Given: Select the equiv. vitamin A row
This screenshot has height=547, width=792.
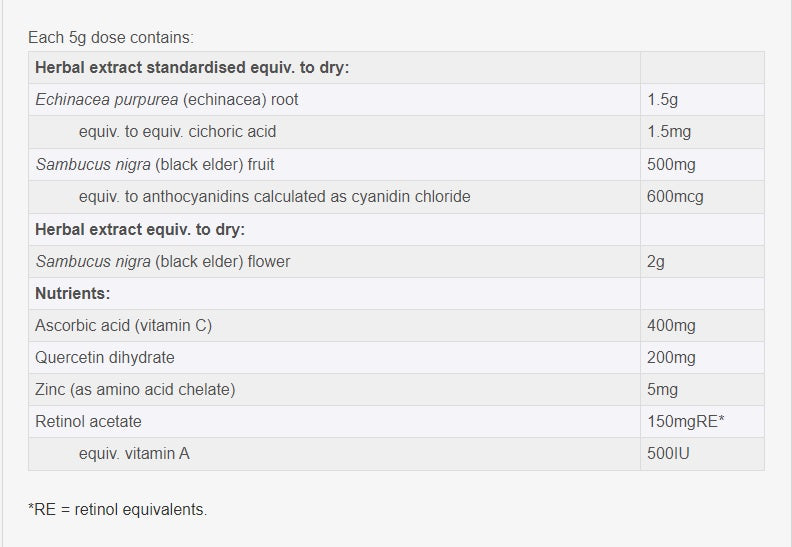Looking at the screenshot, I should click(134, 454).
